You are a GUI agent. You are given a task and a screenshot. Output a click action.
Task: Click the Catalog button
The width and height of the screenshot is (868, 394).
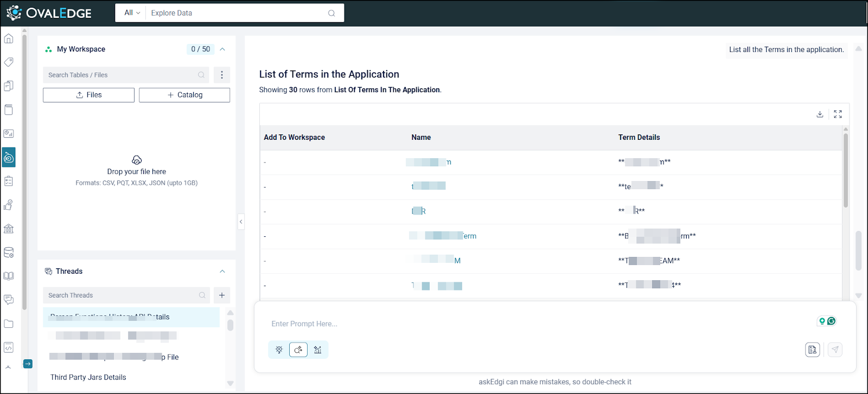[x=184, y=95]
